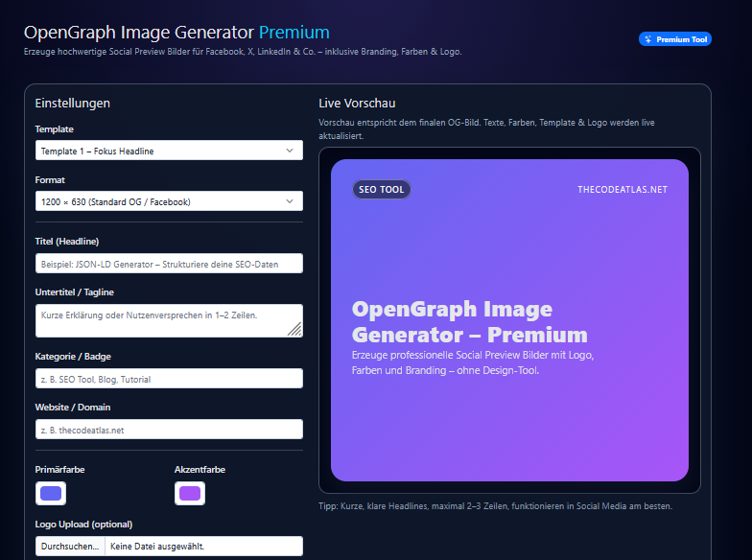Viewport: 752px width, 560px height.
Task: Click the 'Logo Upload (optional)' label
Action: 83,524
